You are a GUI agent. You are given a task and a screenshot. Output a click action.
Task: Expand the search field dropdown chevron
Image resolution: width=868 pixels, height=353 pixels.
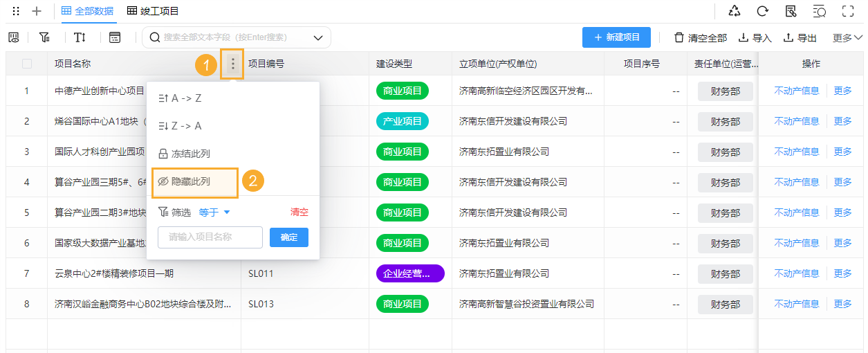[x=318, y=37]
